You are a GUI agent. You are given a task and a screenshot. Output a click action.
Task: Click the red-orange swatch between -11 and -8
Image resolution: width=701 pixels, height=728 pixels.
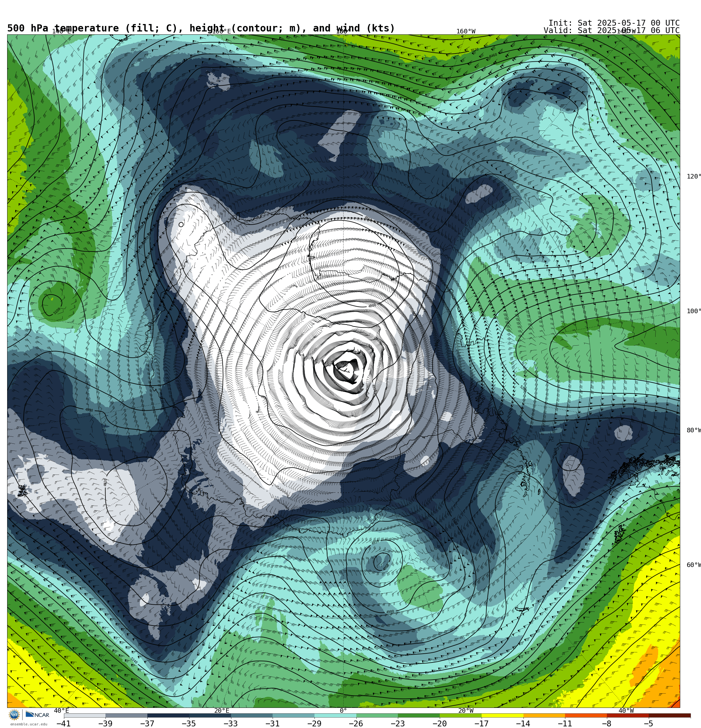click(x=586, y=715)
